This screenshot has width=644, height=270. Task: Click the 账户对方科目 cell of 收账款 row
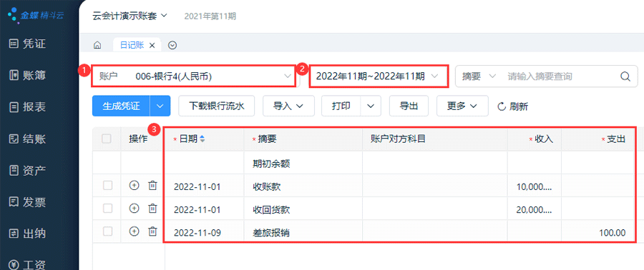[435, 186]
